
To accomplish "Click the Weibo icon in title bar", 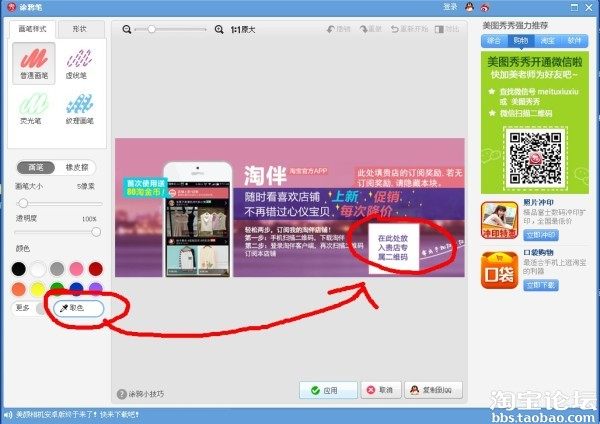I will point(485,7).
